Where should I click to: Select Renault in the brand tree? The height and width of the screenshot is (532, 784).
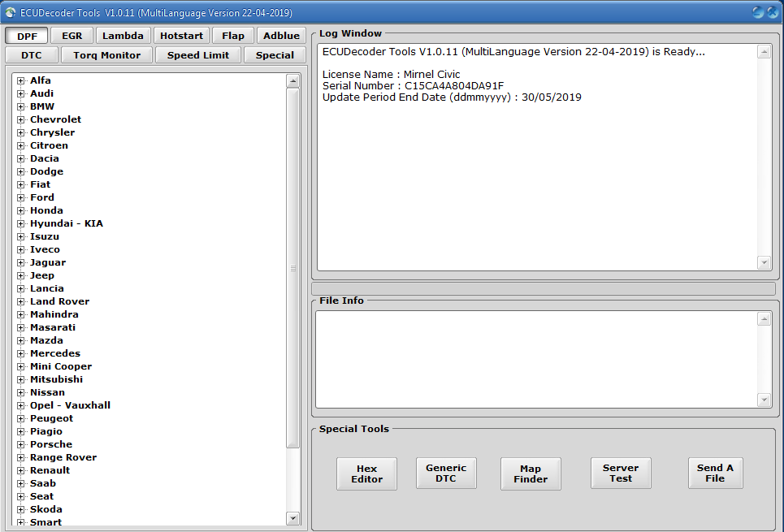click(x=50, y=470)
